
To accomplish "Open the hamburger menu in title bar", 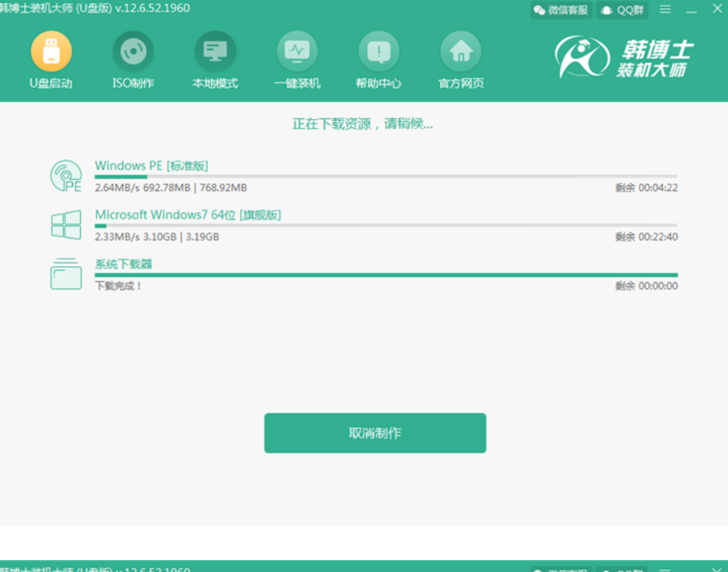I will point(665,9).
